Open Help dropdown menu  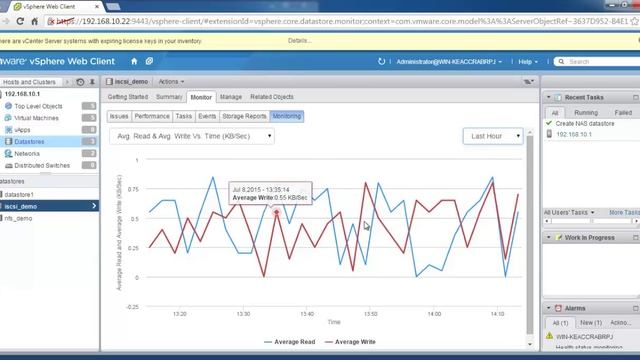528,62
